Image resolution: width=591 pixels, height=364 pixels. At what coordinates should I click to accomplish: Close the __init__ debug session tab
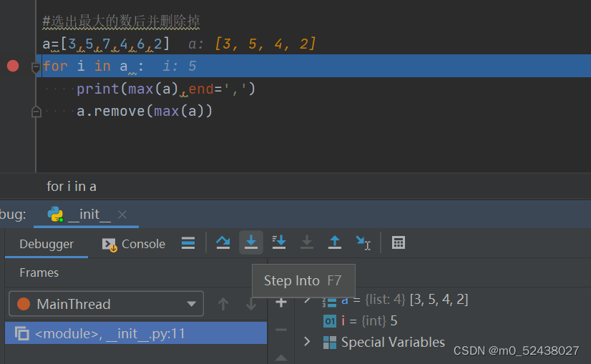pos(122,215)
